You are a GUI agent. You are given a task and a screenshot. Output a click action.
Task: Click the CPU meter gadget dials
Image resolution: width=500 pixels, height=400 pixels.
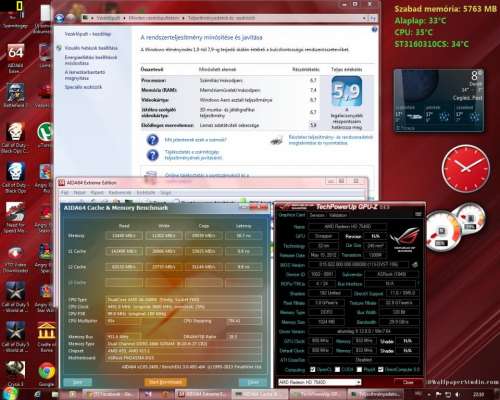pyautogui.click(x=455, y=227)
